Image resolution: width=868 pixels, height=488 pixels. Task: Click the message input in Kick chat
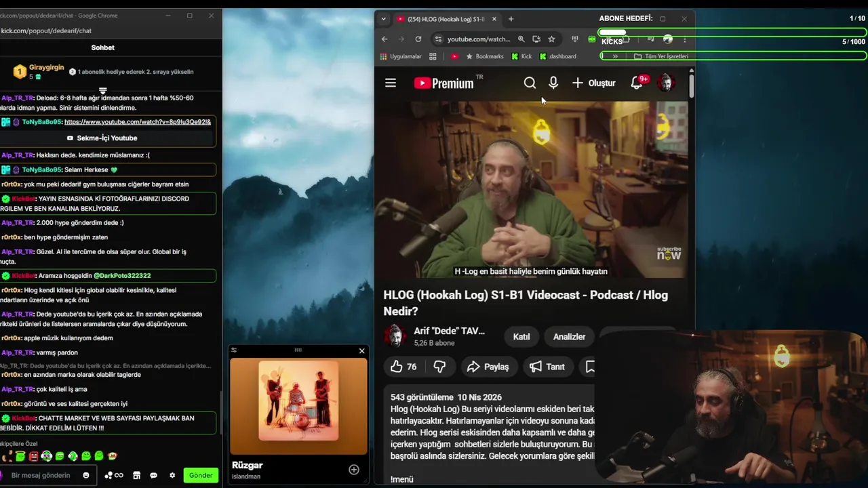pos(41,475)
